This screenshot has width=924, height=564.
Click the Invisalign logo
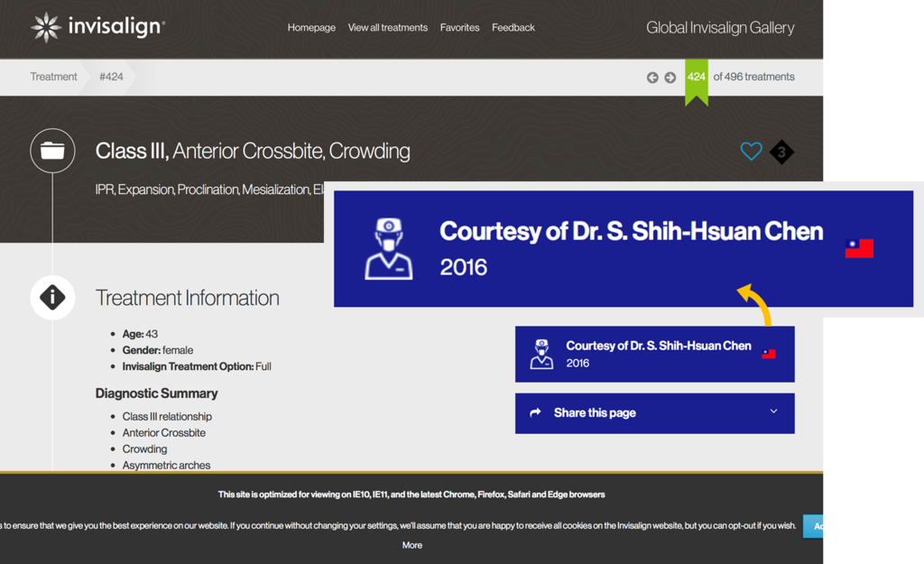(x=97, y=27)
